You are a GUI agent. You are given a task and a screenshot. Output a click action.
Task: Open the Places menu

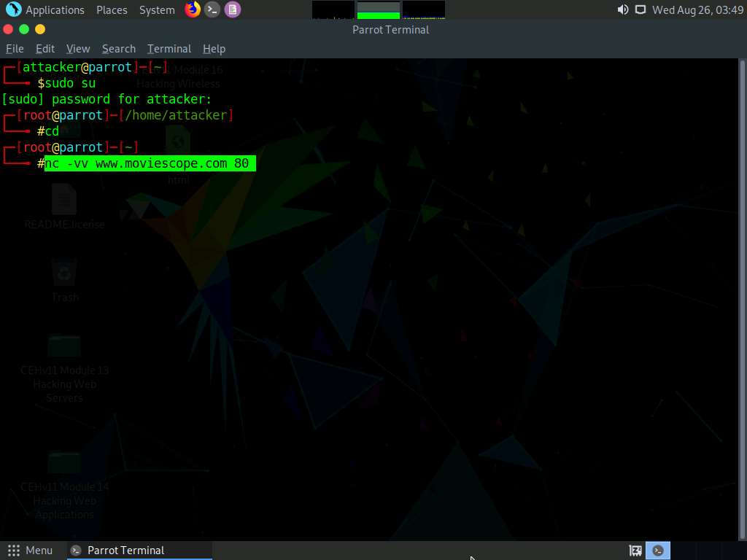(x=112, y=10)
